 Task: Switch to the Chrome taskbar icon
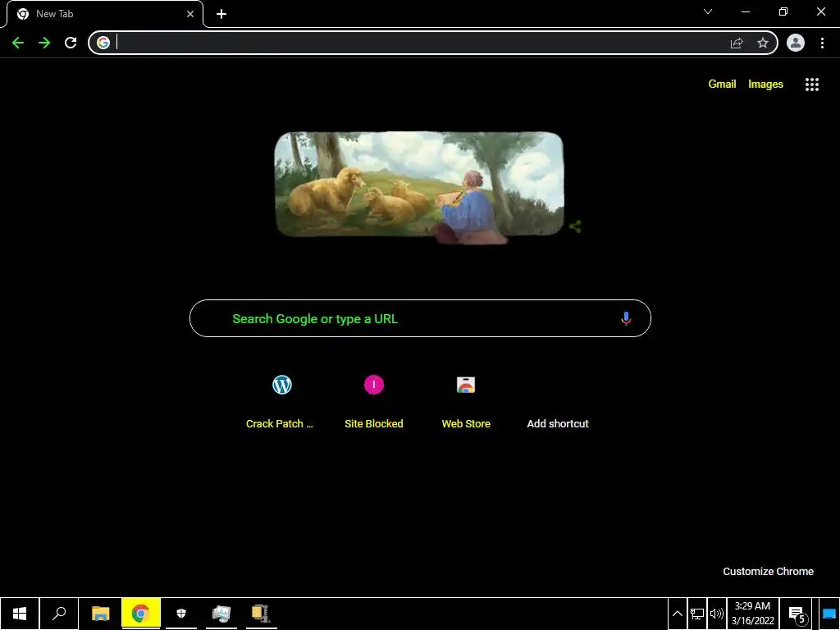(141, 614)
